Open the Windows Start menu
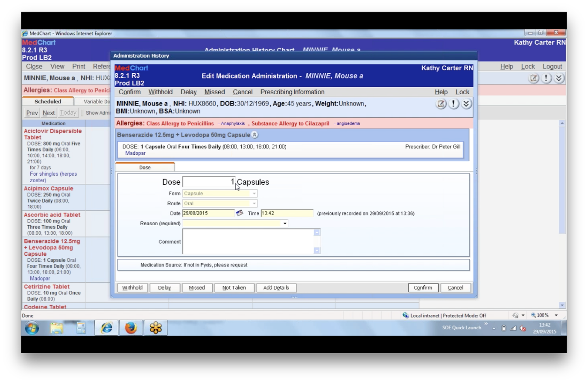Screen dimensions: 588x383 coord(31,328)
